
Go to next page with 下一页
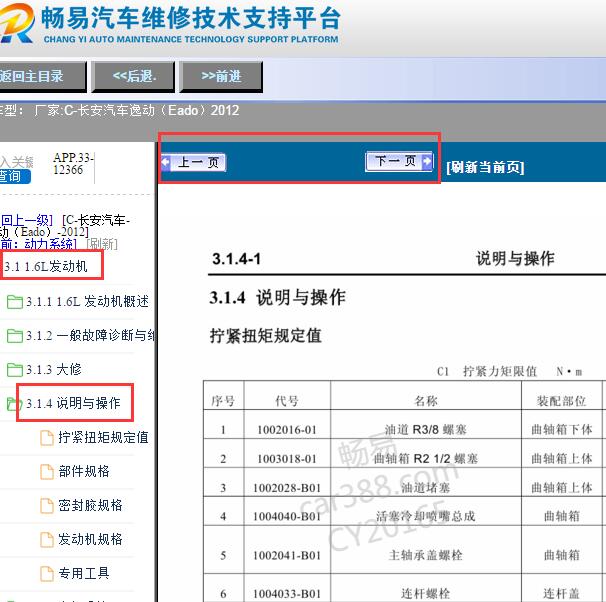coord(399,161)
